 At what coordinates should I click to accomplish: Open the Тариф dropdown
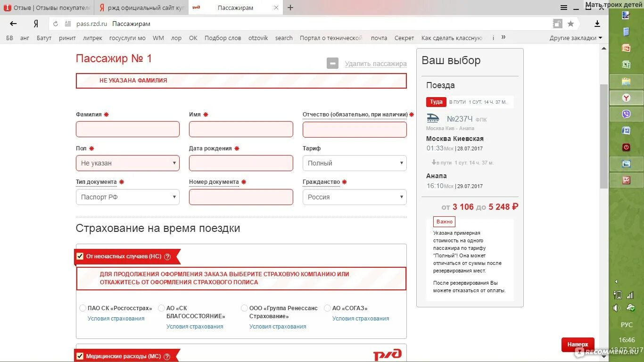[355, 163]
